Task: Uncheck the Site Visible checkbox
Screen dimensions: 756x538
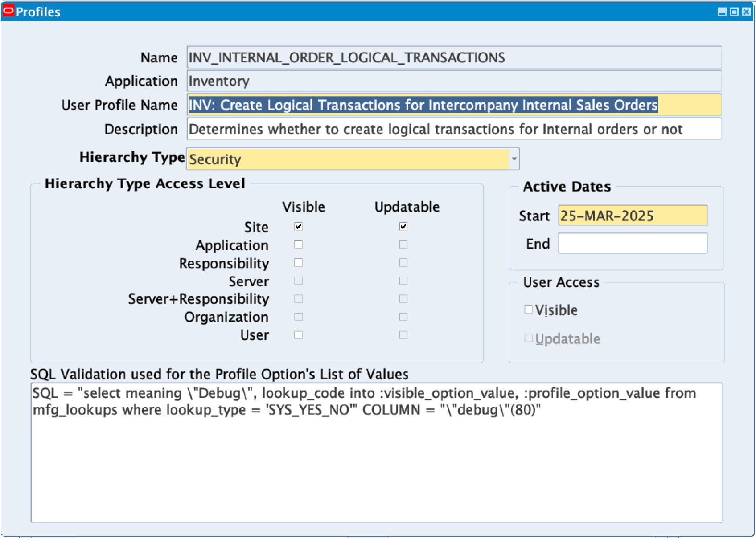Action: tap(298, 226)
